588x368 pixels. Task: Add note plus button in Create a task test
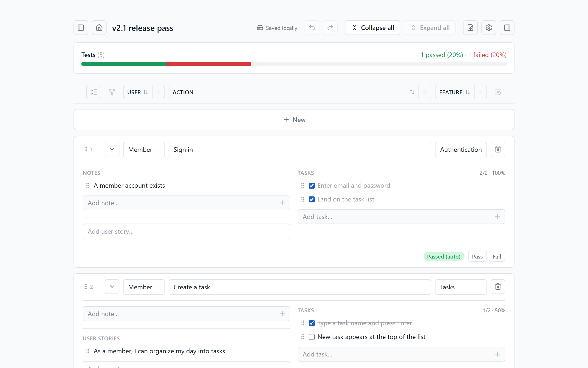coord(282,314)
